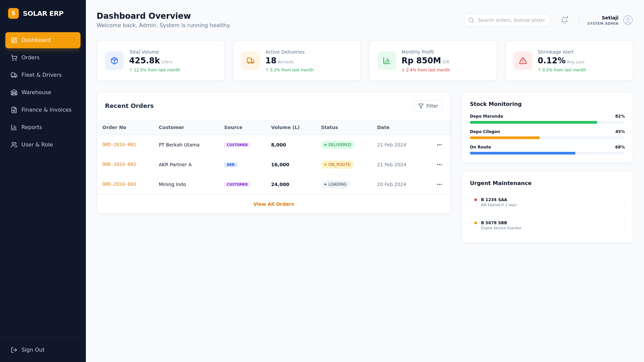This screenshot has height=362, width=644.
Task: Click the LOADING status badge
Action: [x=335, y=184]
